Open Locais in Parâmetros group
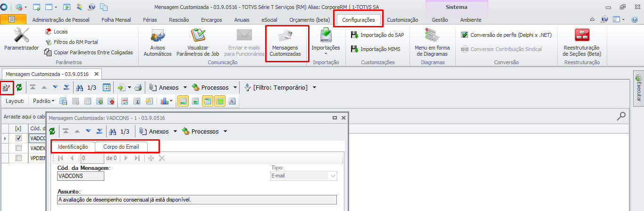The image size is (644, 211). pyautogui.click(x=56, y=32)
